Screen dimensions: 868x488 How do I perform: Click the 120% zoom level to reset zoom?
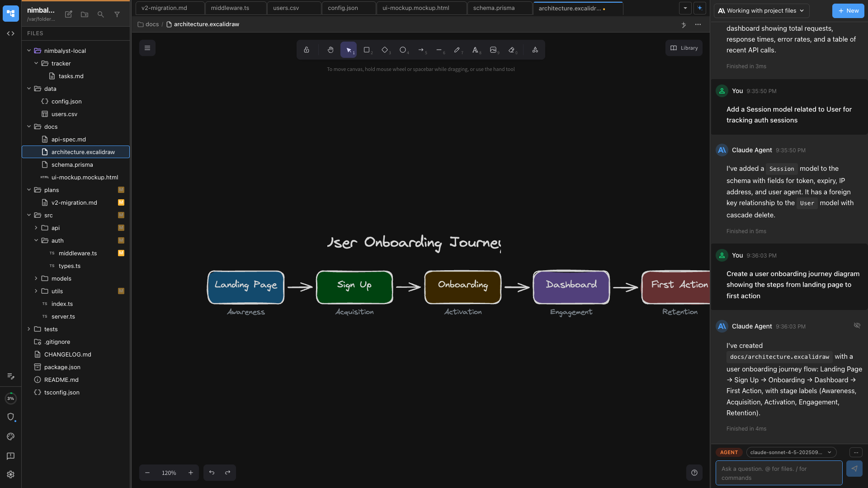point(169,473)
